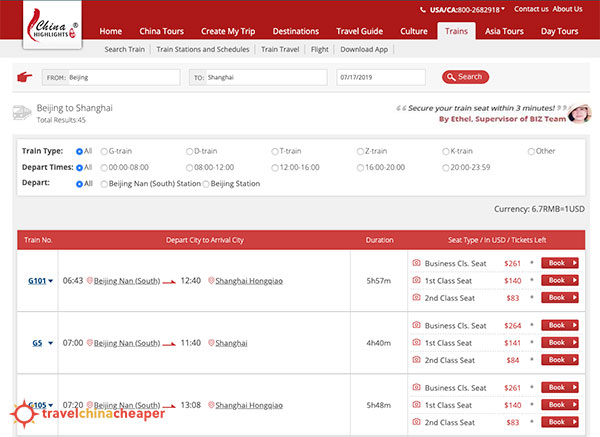Click Contact us link
Image resolution: width=600 pixels, height=437 pixels.
(x=531, y=9)
